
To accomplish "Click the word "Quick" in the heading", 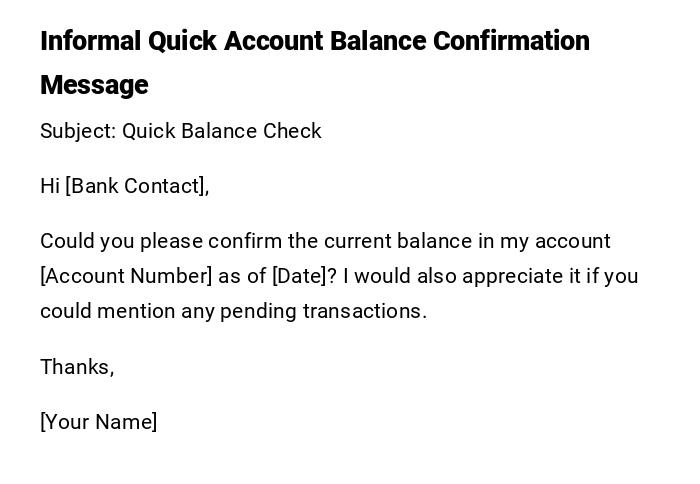I will tap(183, 41).
